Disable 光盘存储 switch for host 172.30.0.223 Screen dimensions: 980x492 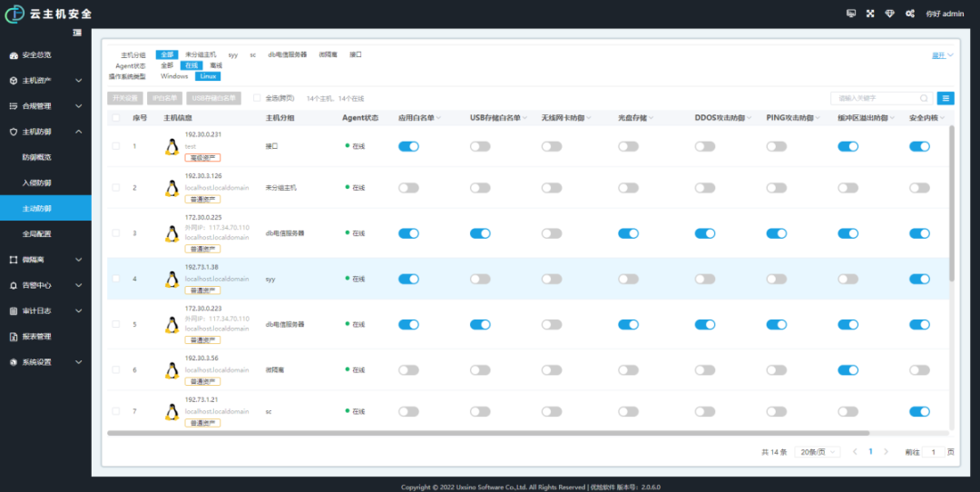[628, 324]
